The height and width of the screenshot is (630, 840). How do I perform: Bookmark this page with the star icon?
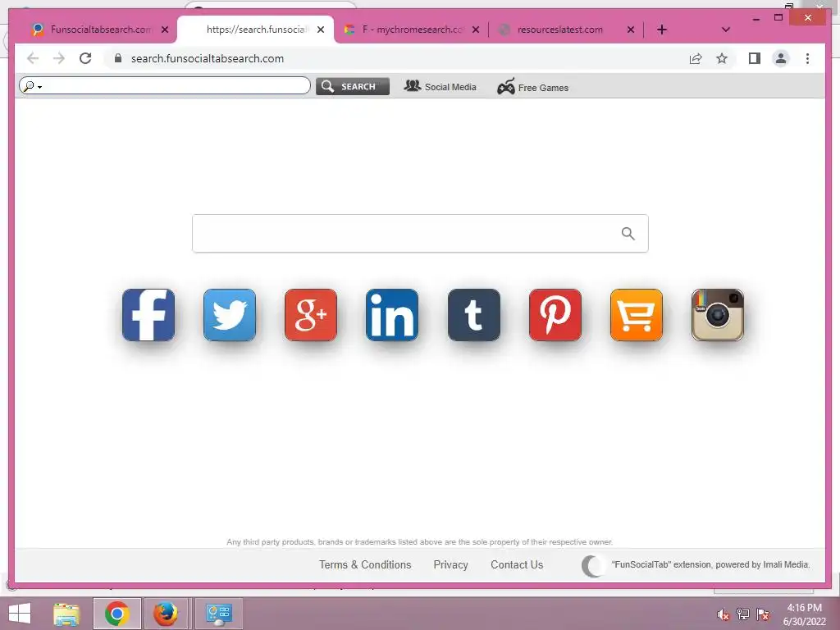pyautogui.click(x=722, y=58)
